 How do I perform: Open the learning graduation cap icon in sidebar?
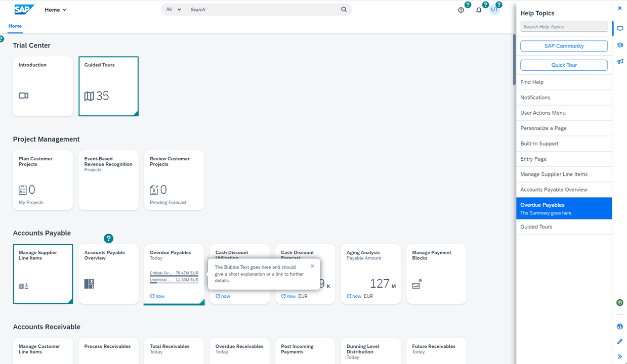point(620,45)
